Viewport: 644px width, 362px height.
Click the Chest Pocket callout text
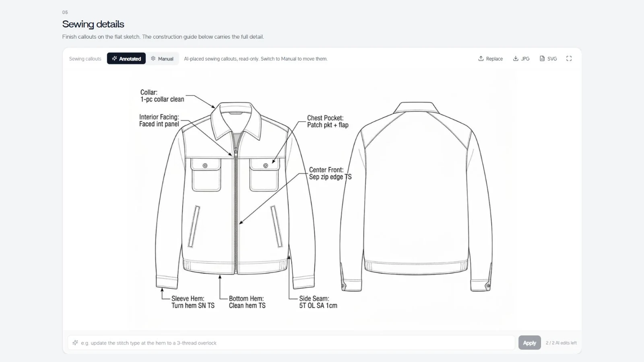(x=328, y=121)
